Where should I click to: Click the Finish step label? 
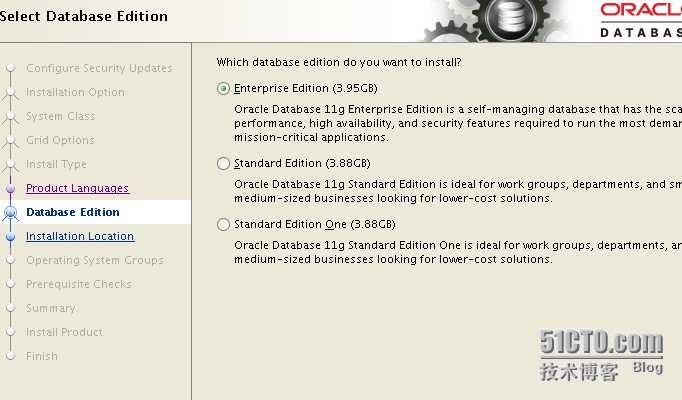tap(42, 356)
